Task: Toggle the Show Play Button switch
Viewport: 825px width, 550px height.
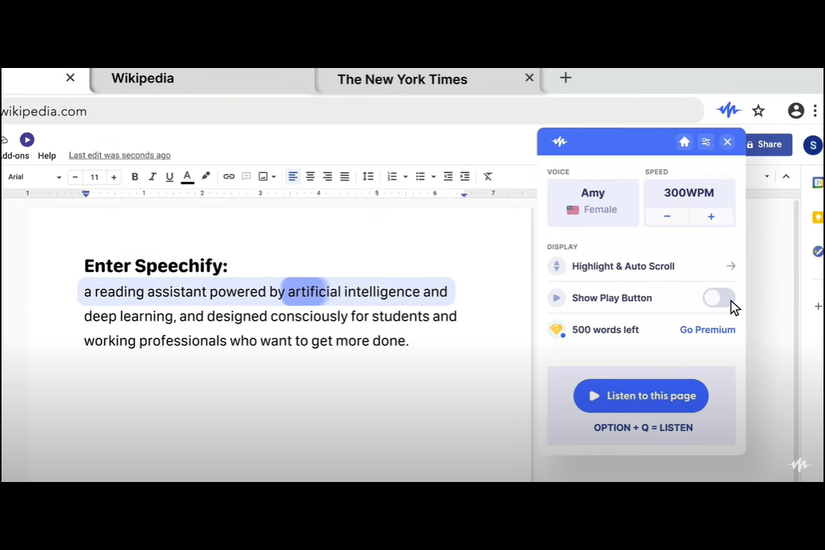Action: pos(718,298)
